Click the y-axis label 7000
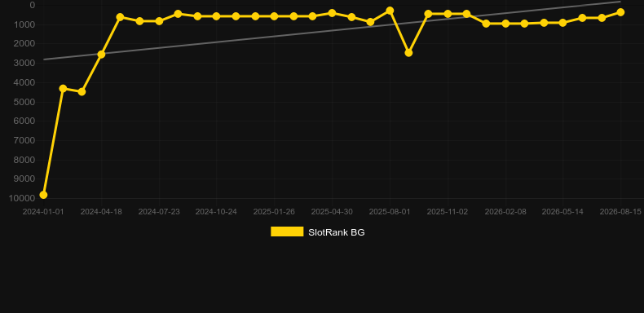This screenshot has height=313, width=644. (24, 140)
